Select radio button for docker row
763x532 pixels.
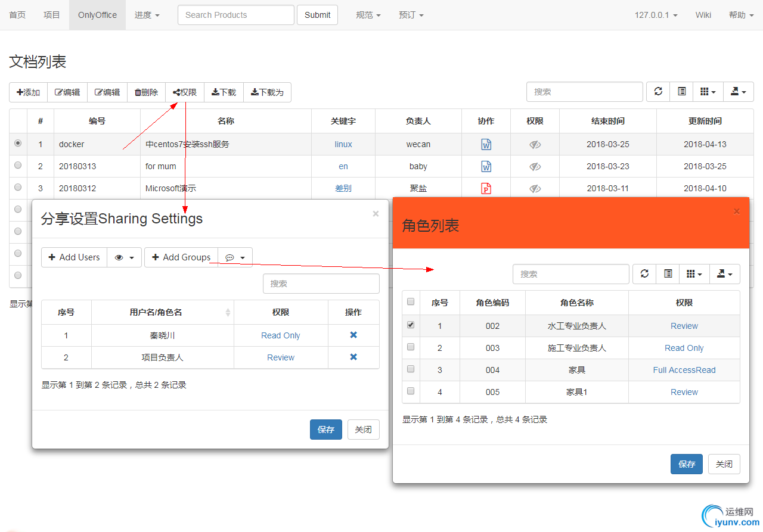pyautogui.click(x=18, y=143)
